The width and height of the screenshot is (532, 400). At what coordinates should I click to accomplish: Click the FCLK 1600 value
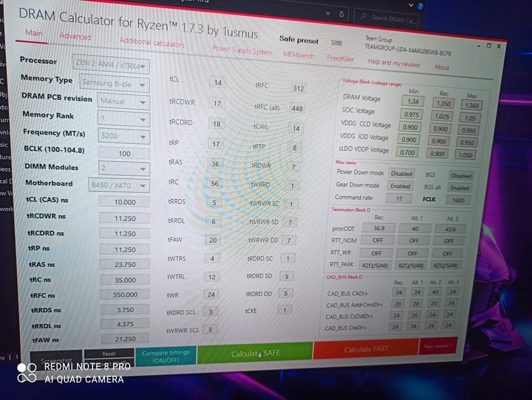click(458, 200)
